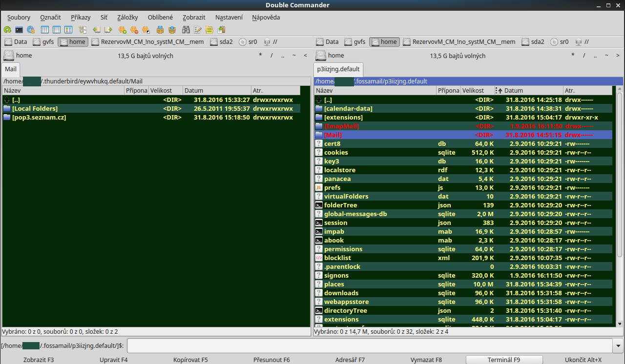This screenshot has height=364, width=625.
Task: Select Data drive in right panel
Action: coord(327,42)
